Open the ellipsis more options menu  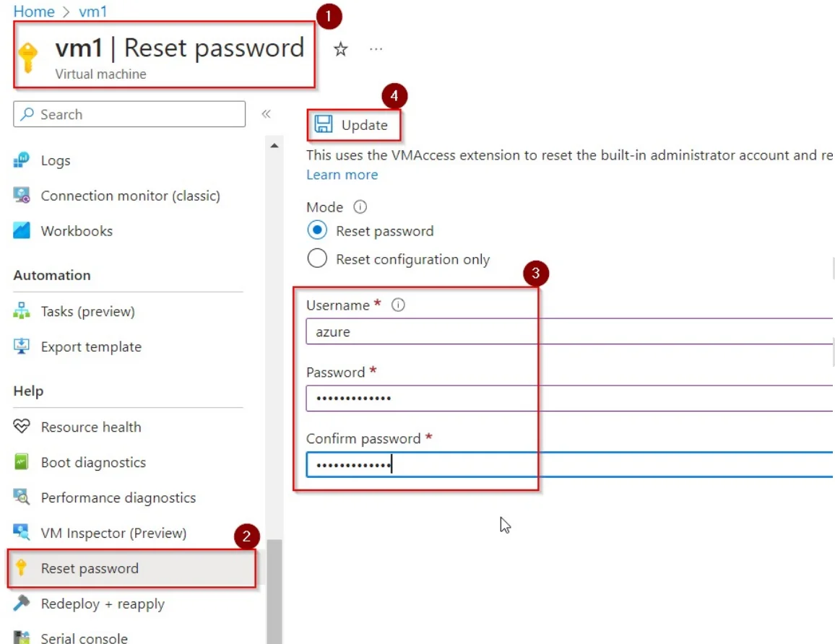[x=376, y=48]
